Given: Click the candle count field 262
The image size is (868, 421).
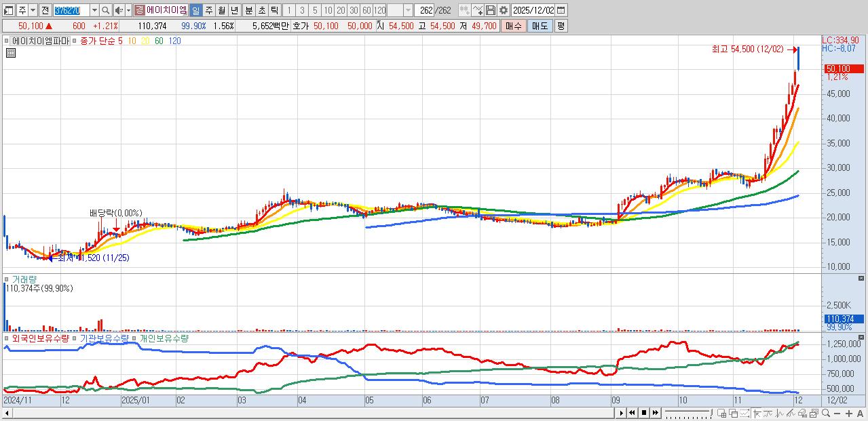Looking at the screenshot, I should [x=425, y=10].
